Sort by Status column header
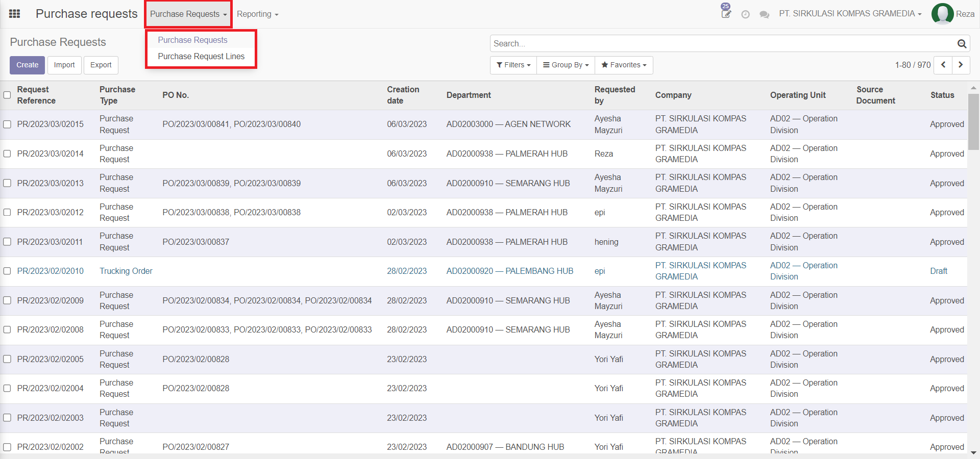Image resolution: width=980 pixels, height=459 pixels. tap(942, 95)
